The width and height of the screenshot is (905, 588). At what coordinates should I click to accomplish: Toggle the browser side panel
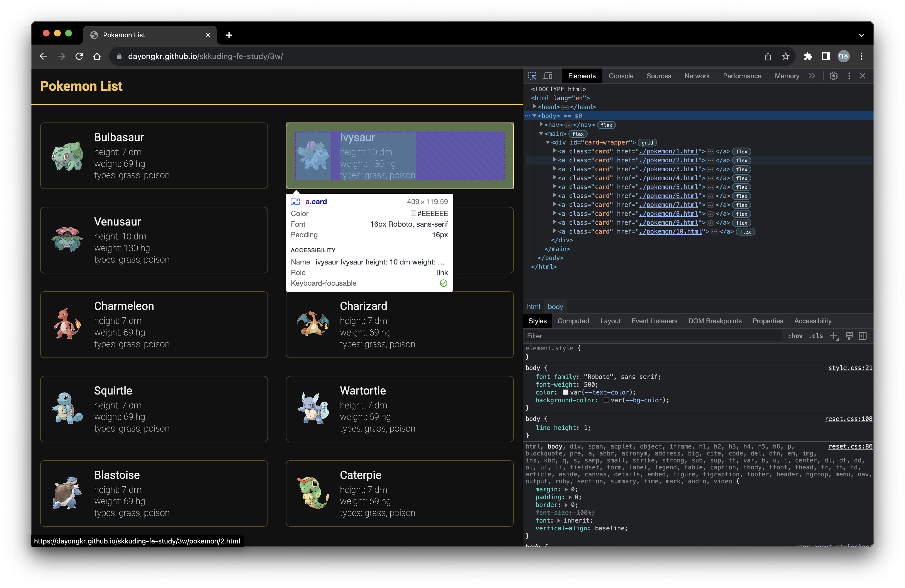coord(826,56)
